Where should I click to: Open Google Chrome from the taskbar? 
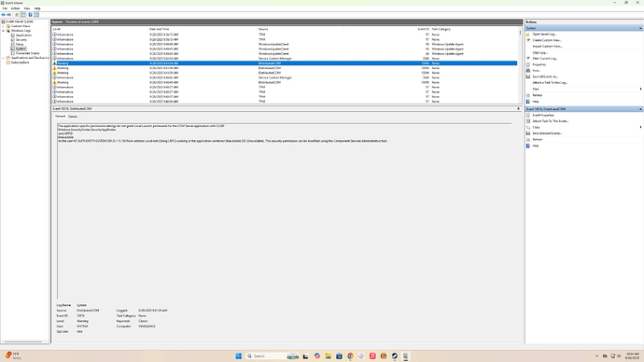coord(350,355)
